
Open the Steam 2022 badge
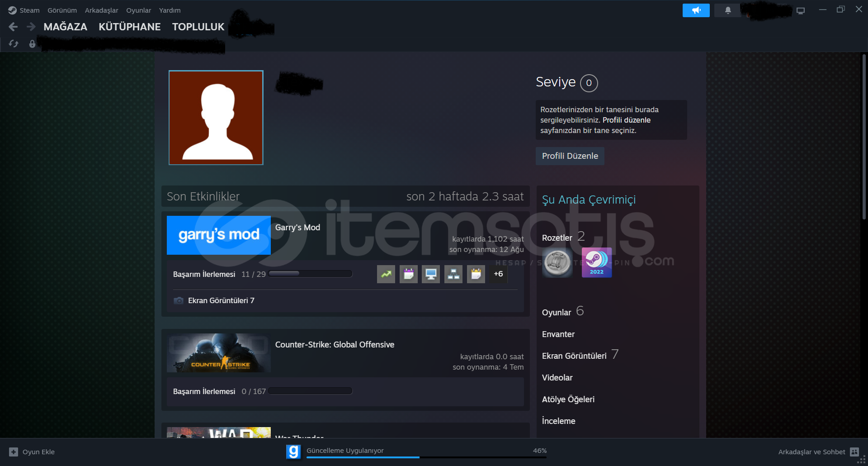tap(597, 262)
